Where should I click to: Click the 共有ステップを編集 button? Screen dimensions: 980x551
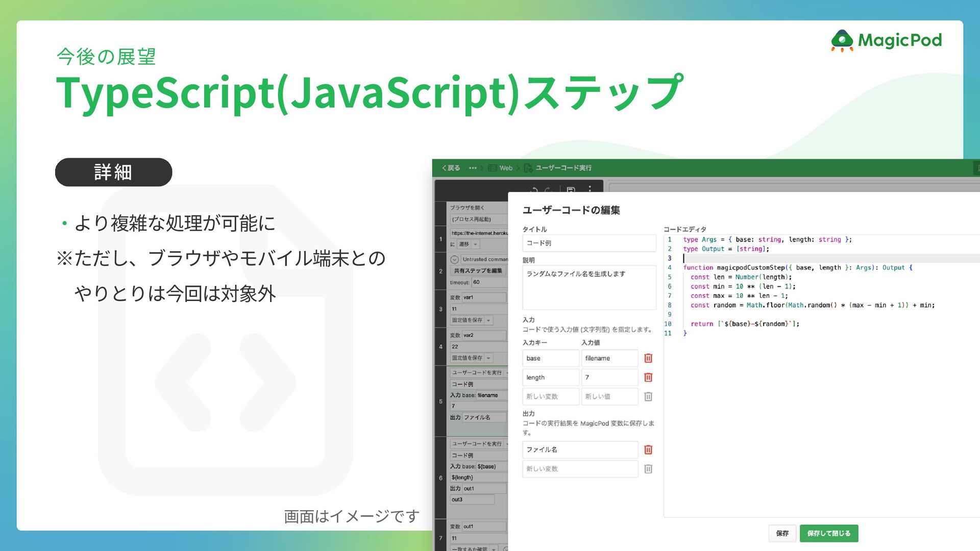(x=478, y=271)
